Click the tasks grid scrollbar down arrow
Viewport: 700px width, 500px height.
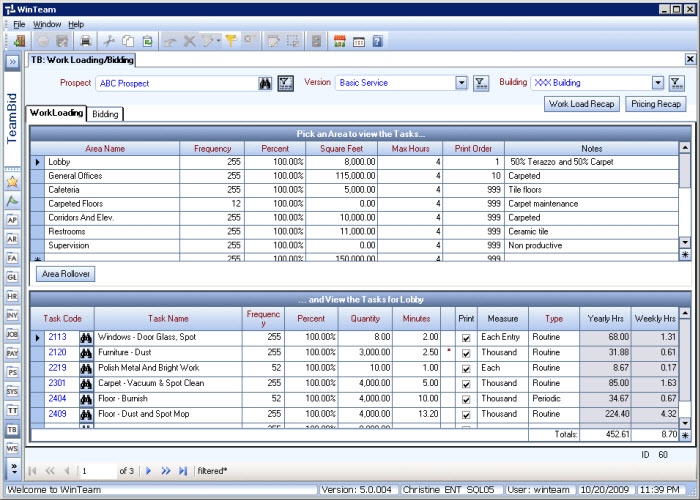click(685, 423)
